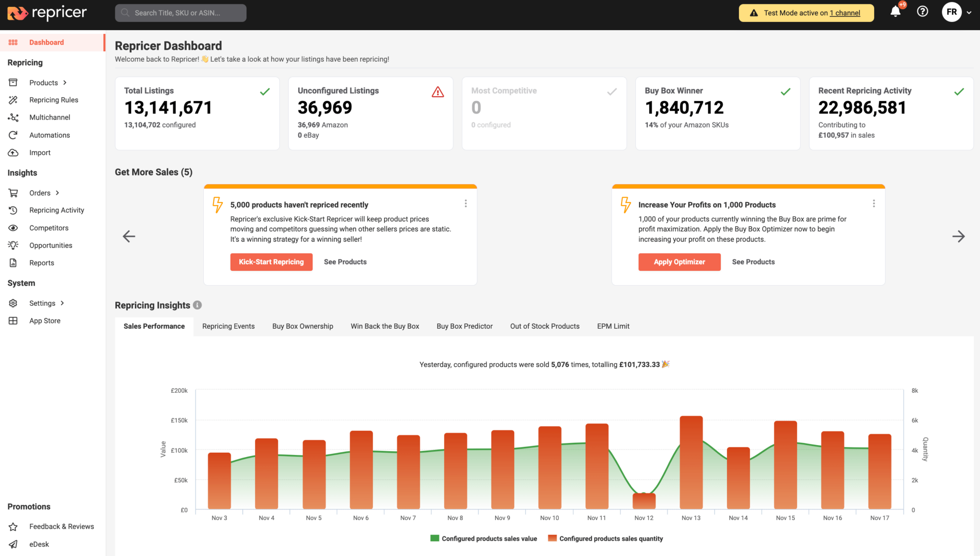This screenshot has height=556, width=980.
Task: Click the Test Mode warning triangle icon
Action: click(x=754, y=13)
